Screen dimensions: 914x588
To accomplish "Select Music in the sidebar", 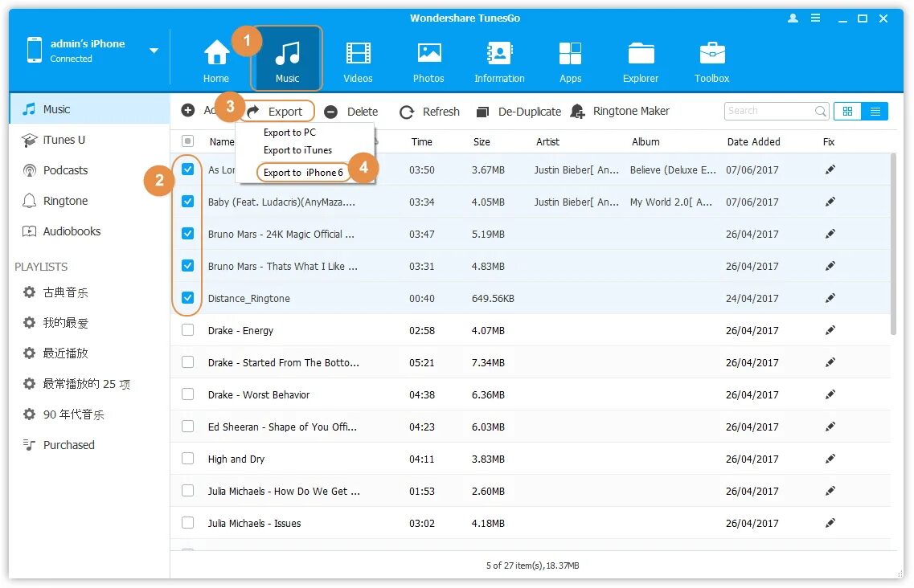I will click(89, 109).
